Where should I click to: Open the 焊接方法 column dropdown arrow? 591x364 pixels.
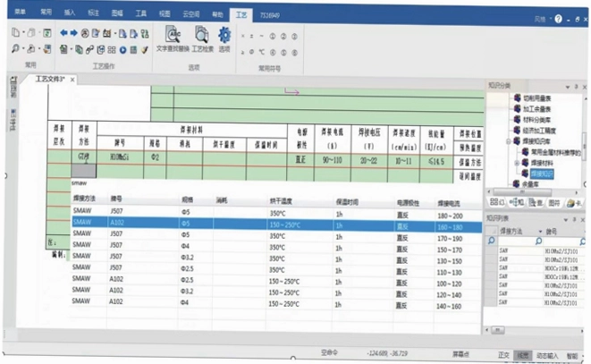point(541,232)
